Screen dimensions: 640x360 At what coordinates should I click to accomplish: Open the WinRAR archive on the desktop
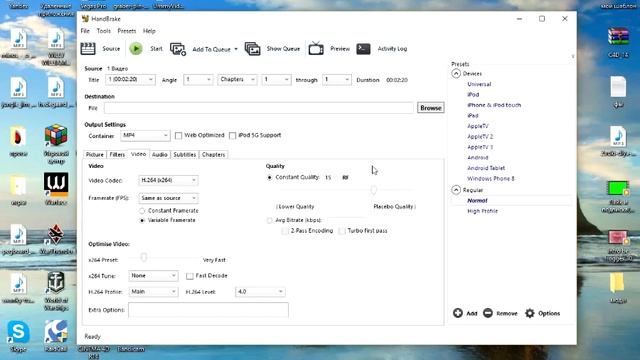pos(618,37)
